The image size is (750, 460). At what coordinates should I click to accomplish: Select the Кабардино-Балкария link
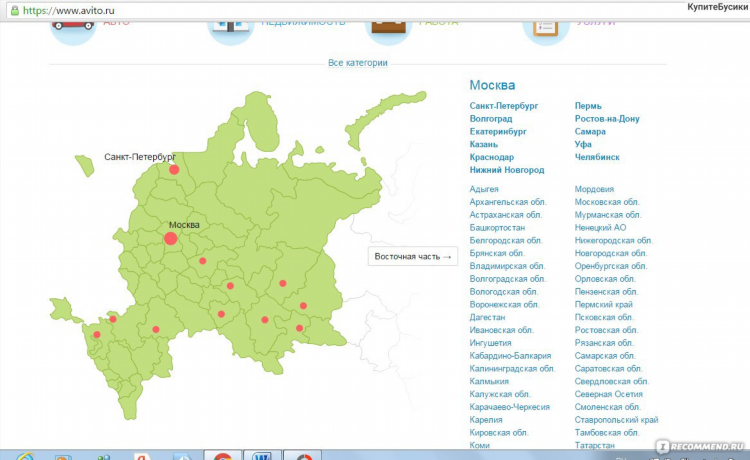click(x=510, y=356)
